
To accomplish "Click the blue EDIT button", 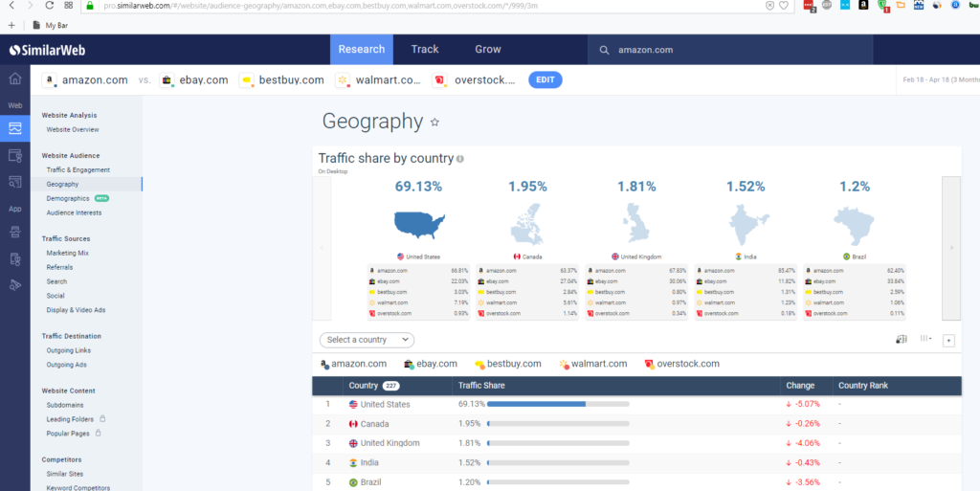I will point(545,80).
